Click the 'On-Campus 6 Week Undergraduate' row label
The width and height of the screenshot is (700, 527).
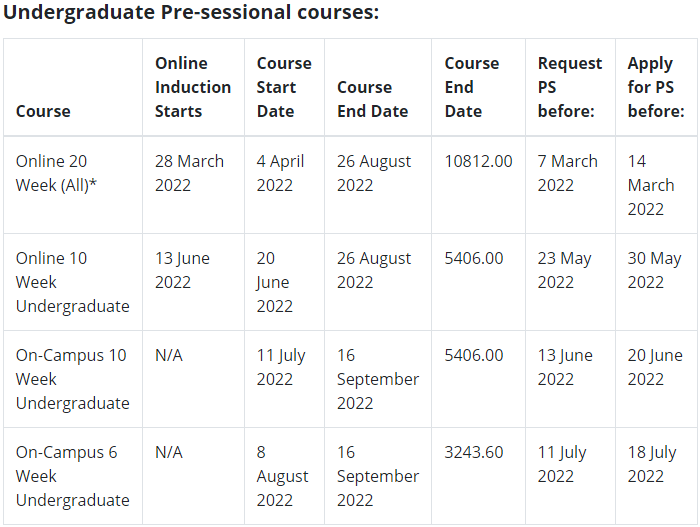click(72, 476)
